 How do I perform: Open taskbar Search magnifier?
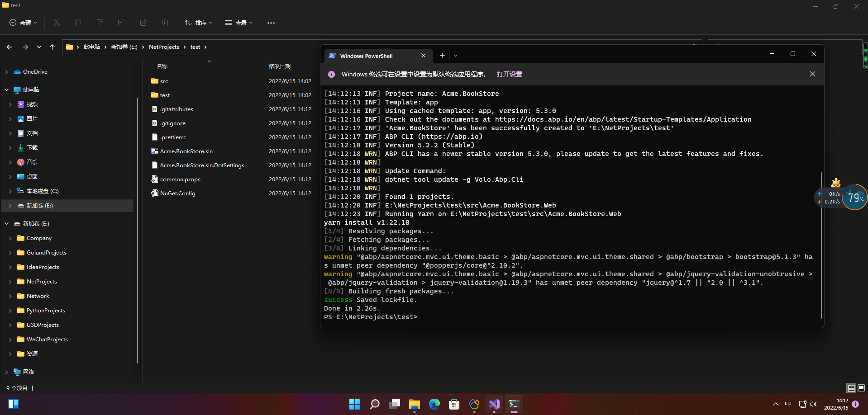tap(374, 404)
